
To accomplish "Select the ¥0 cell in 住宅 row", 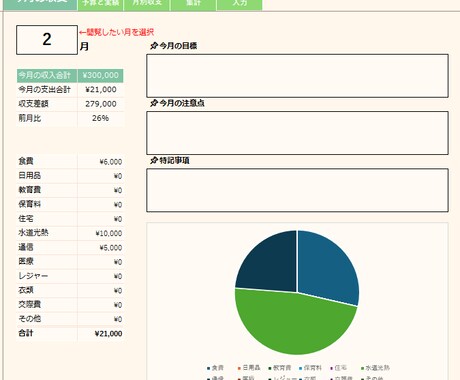I will 101,219.
